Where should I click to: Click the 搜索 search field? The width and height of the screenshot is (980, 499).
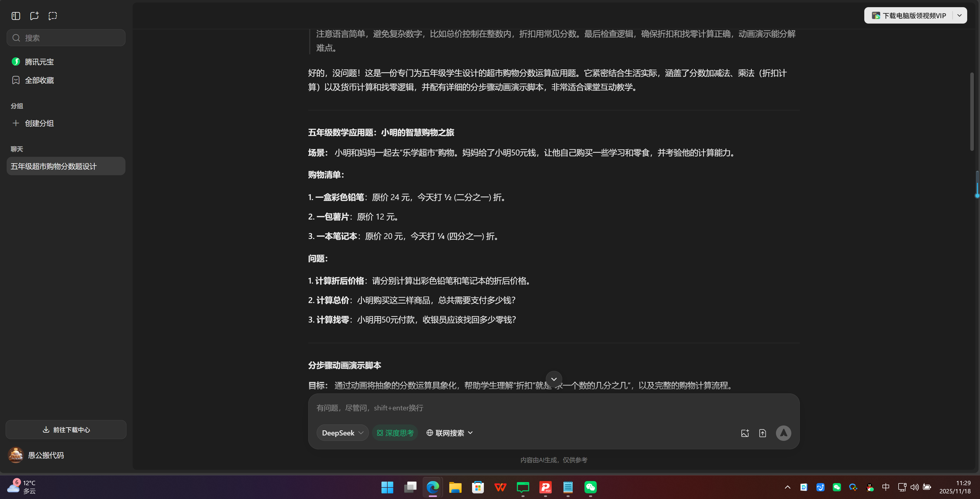66,37
